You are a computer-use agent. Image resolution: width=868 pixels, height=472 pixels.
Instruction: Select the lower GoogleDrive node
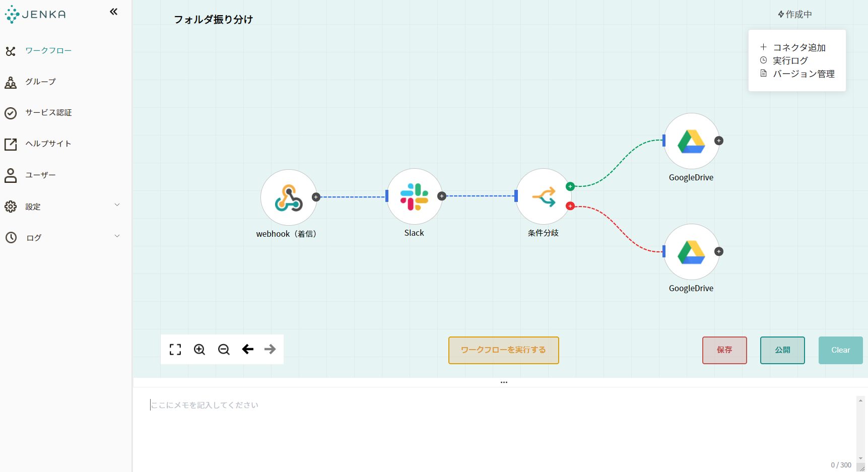692,252
